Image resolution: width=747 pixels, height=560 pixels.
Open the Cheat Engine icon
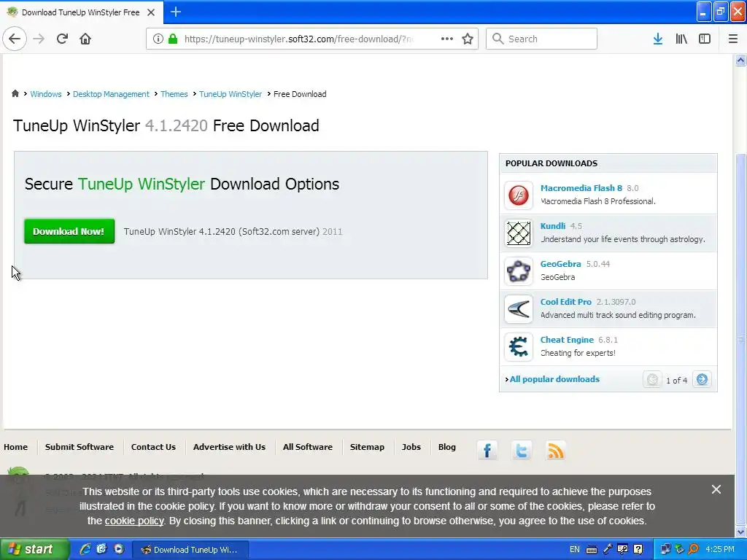(x=519, y=346)
